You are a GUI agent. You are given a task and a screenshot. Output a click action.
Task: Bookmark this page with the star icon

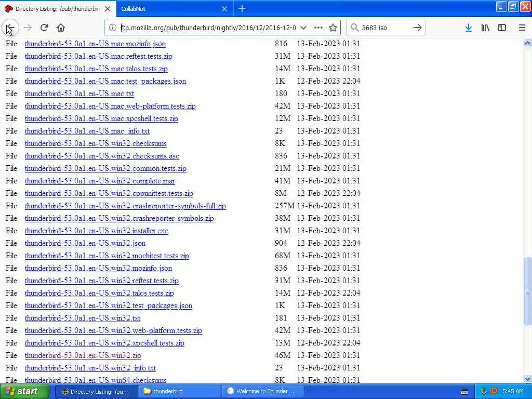[x=333, y=28]
